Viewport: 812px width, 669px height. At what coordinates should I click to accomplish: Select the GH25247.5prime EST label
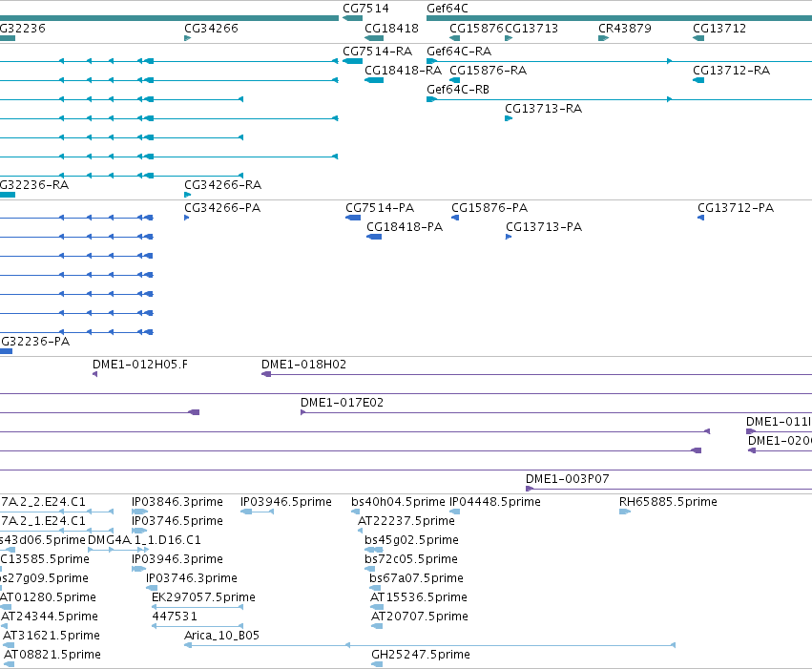click(x=421, y=655)
